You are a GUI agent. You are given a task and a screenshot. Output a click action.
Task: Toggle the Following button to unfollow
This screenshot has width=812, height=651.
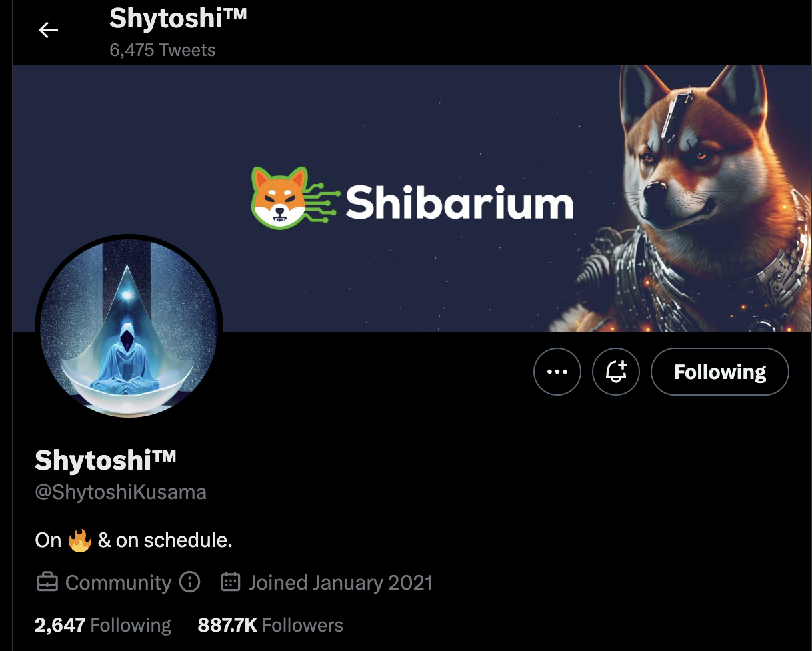[720, 372]
